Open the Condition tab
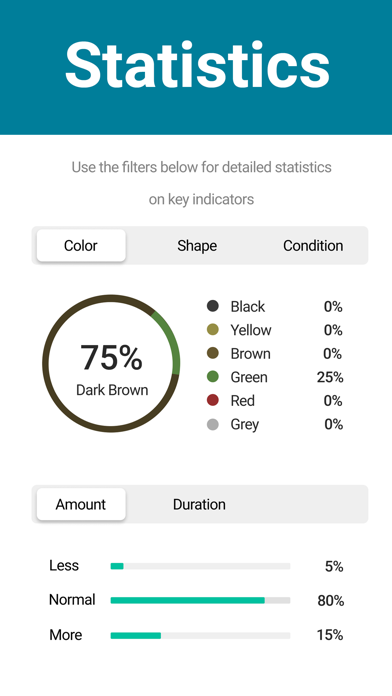392x696 pixels. (x=313, y=245)
